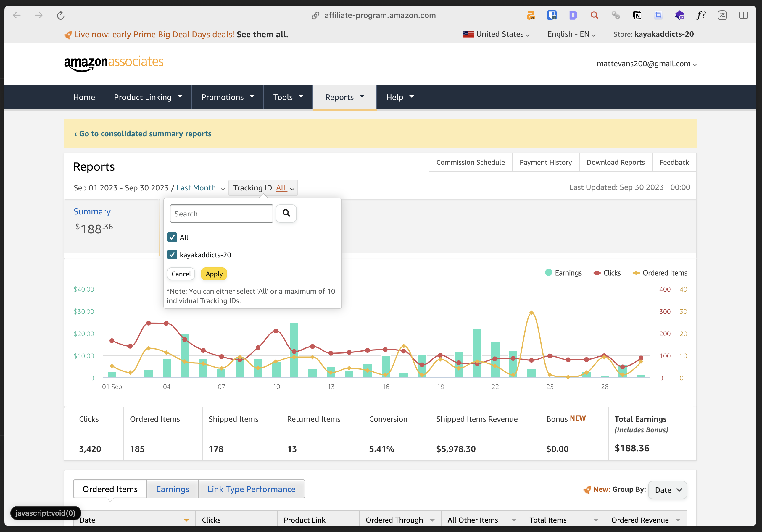Click the rocket icon next to New: Group By
This screenshot has width=762, height=532.
tap(587, 489)
